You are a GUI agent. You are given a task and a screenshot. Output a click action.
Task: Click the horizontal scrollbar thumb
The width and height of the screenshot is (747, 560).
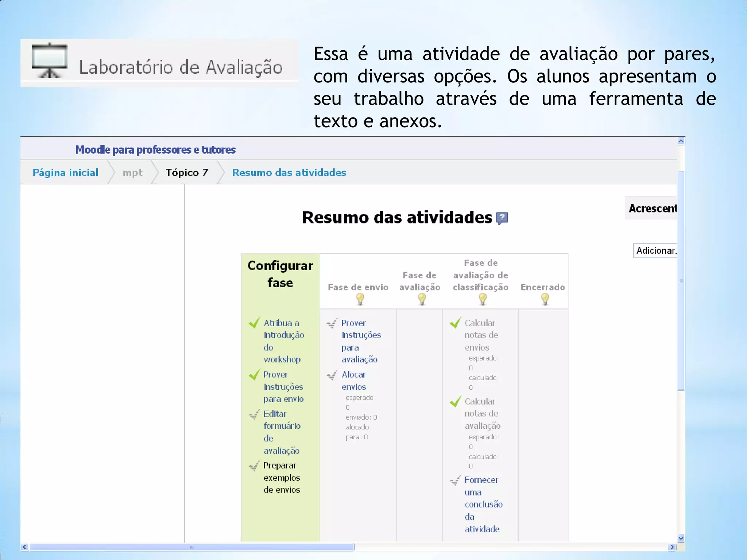(192, 547)
